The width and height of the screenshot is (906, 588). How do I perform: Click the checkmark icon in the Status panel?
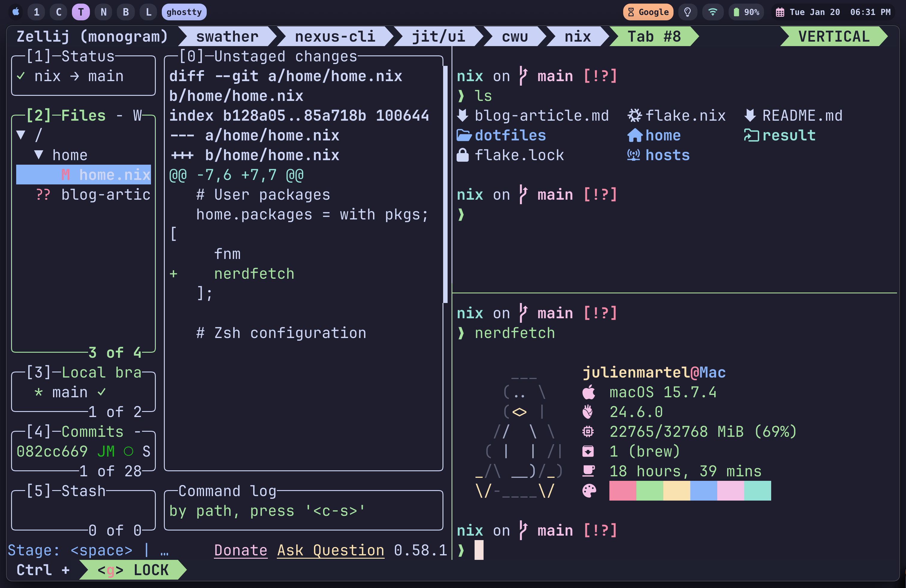click(x=21, y=76)
